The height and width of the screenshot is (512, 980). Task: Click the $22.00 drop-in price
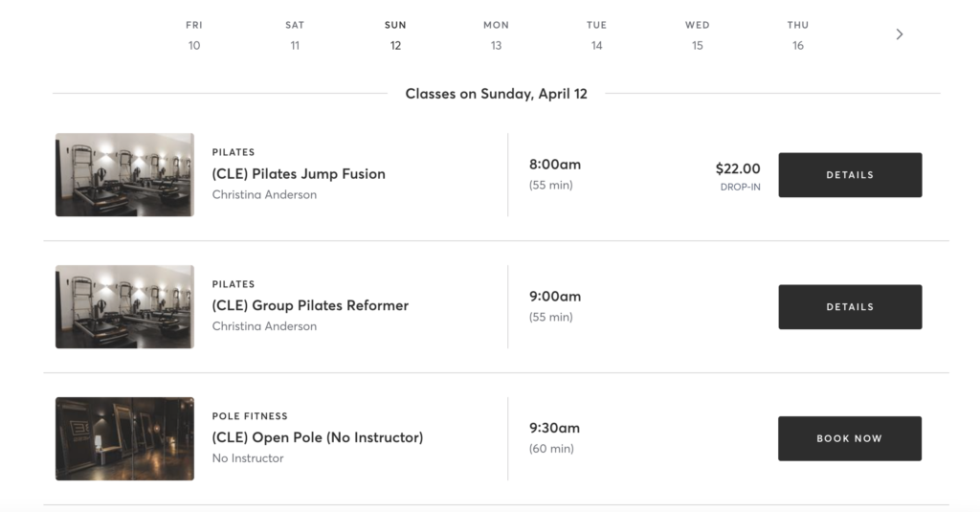pyautogui.click(x=738, y=169)
